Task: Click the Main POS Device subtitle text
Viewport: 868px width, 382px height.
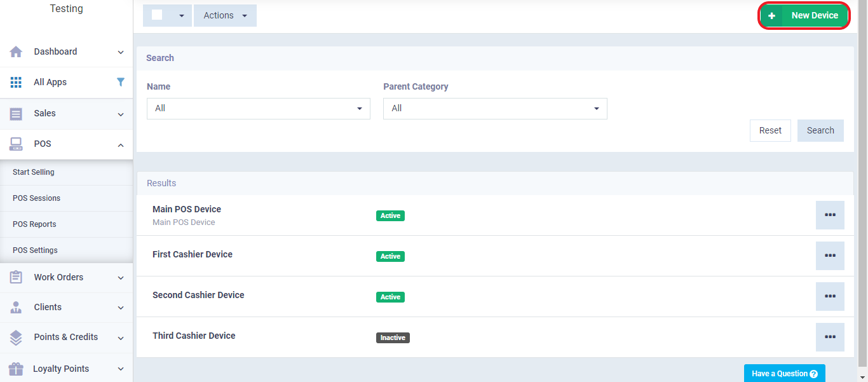Action: pos(184,222)
